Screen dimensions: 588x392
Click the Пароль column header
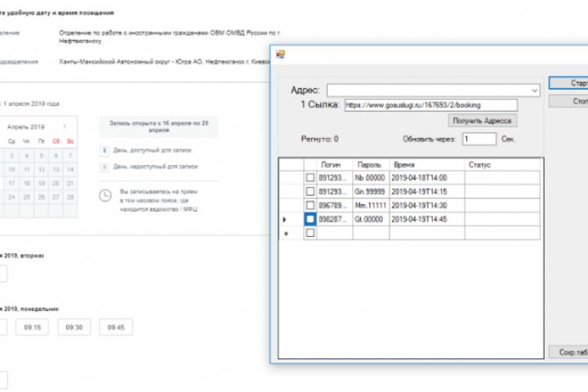click(x=372, y=165)
